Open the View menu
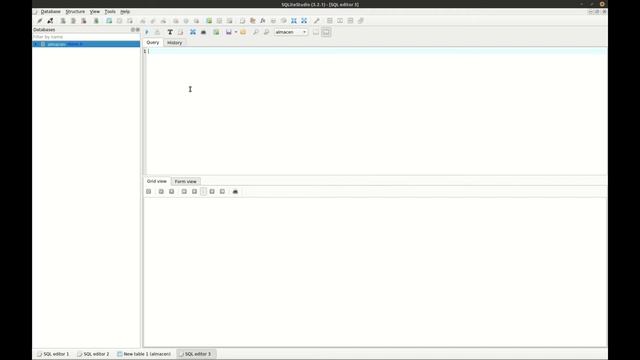The height and width of the screenshot is (360, 640). pos(95,12)
